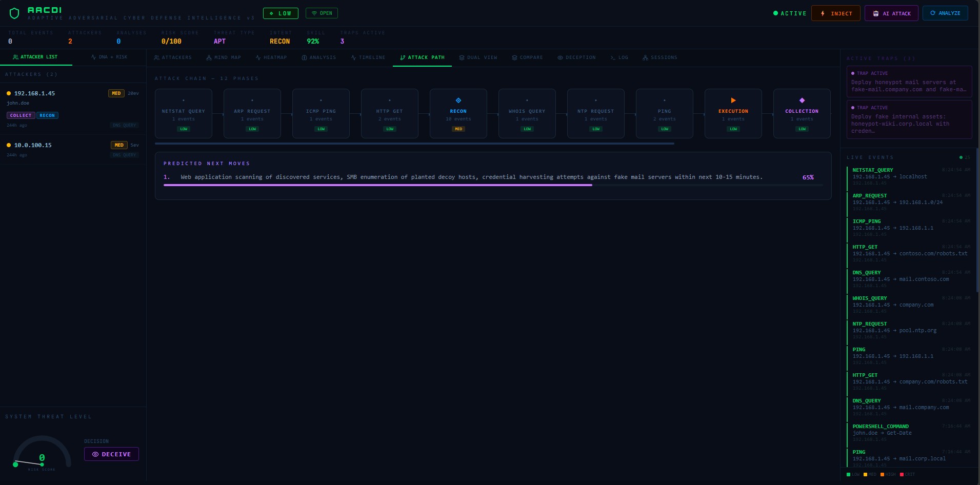Click the DECEIVE decision button
980x485 pixels.
(111, 454)
